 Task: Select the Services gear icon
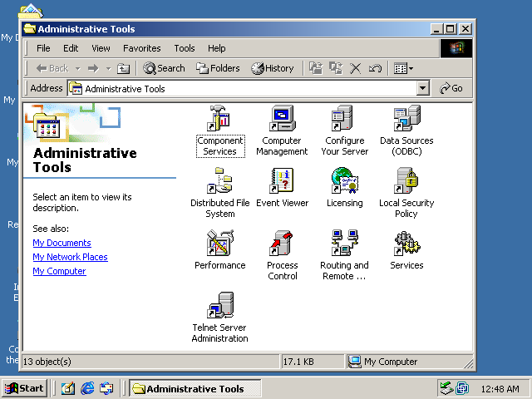coord(406,244)
